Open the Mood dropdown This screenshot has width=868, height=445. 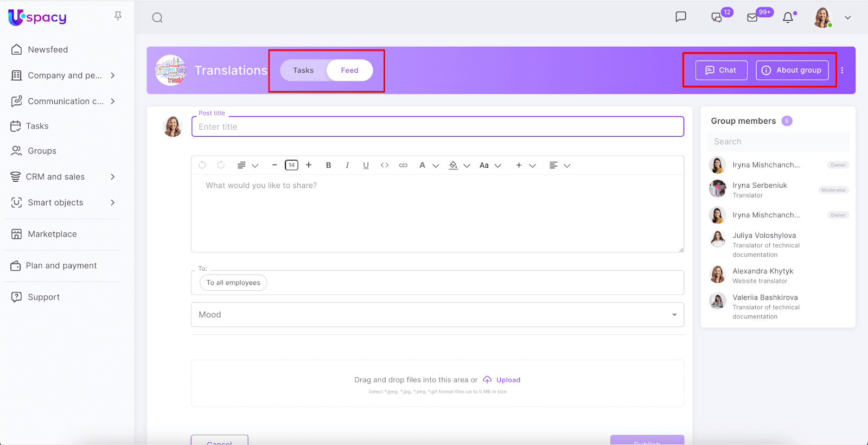pos(437,315)
